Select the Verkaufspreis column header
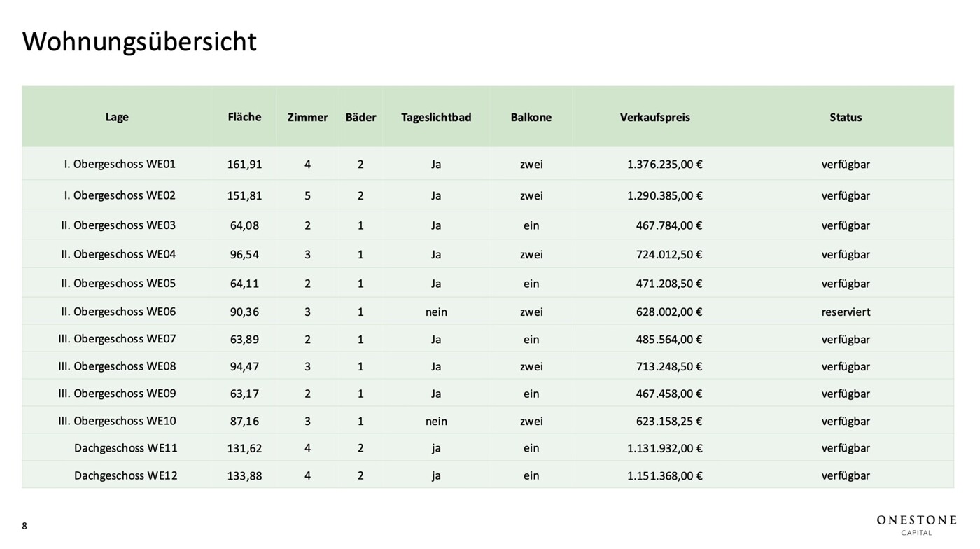Screen dimensions: 980x549 pyautogui.click(x=655, y=117)
